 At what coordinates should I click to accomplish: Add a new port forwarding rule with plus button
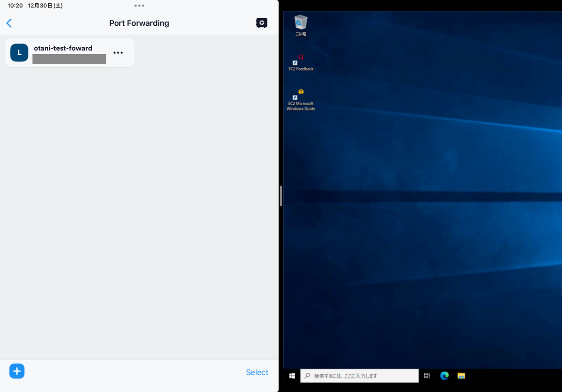point(17,371)
